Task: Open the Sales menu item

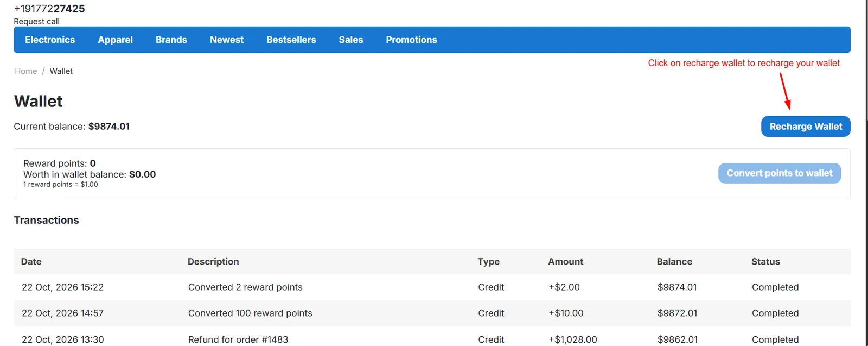Action: click(x=351, y=40)
